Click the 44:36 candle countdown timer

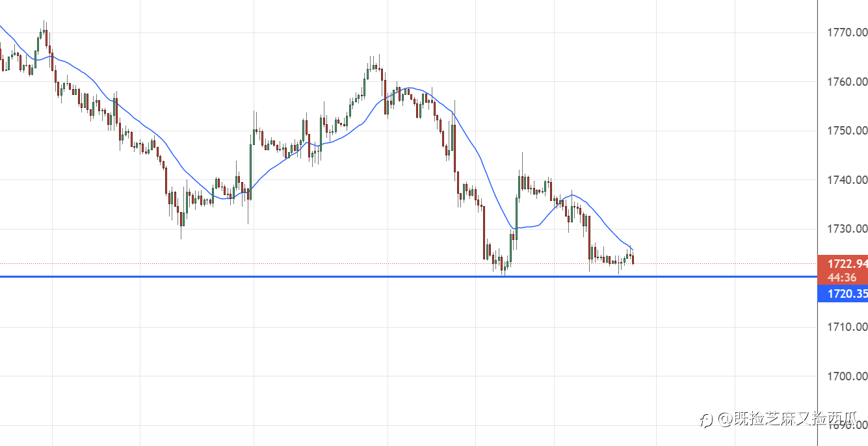point(842,278)
